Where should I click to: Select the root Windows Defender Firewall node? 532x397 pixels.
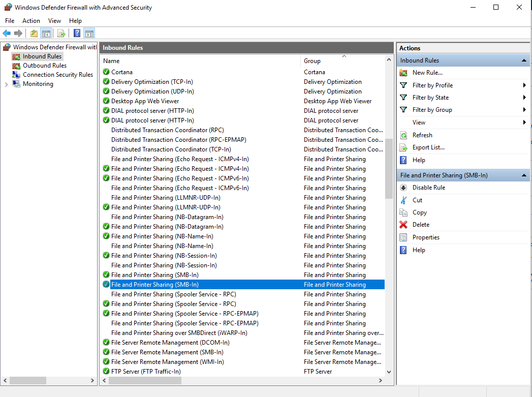point(55,47)
